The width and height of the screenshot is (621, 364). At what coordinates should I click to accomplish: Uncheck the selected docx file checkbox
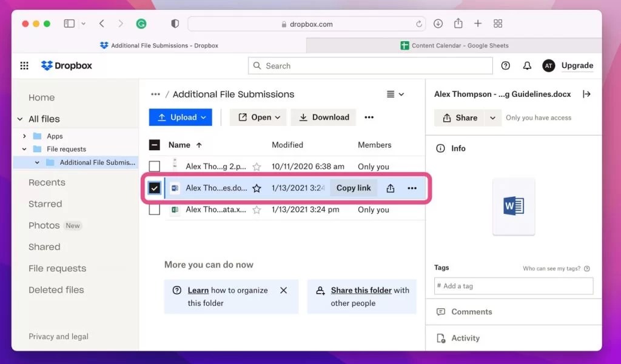click(155, 188)
